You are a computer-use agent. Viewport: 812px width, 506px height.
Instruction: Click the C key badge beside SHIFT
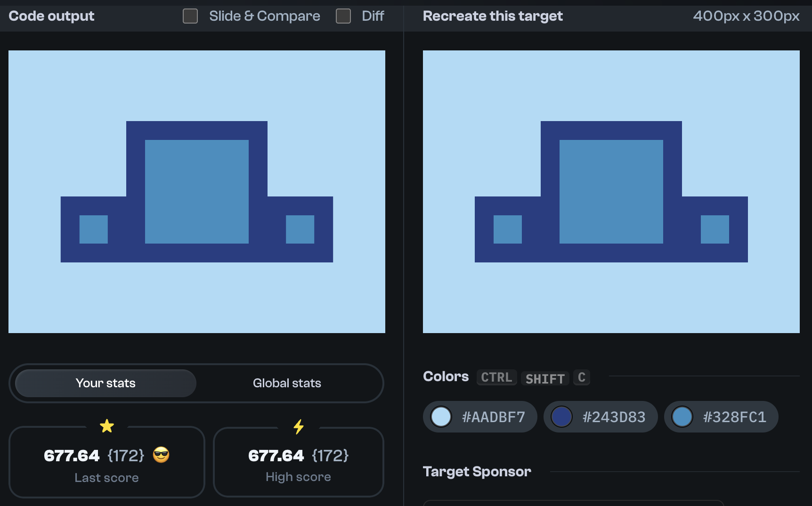click(582, 377)
